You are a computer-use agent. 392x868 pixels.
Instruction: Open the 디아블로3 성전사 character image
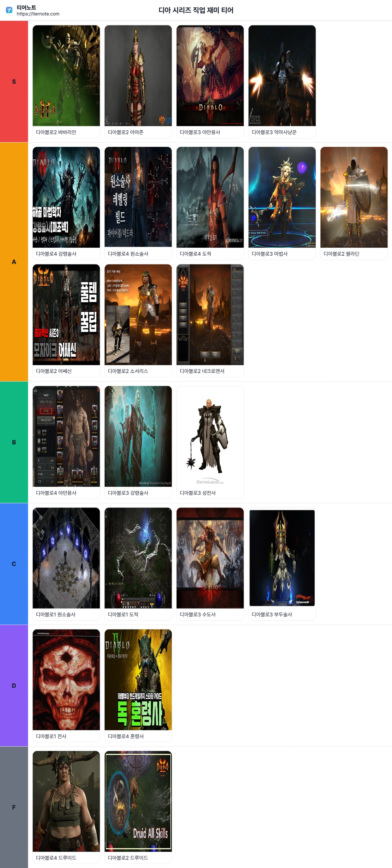tap(210, 436)
